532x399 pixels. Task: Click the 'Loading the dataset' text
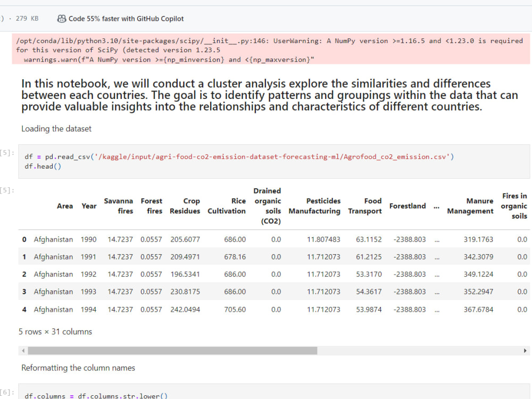[56, 129]
